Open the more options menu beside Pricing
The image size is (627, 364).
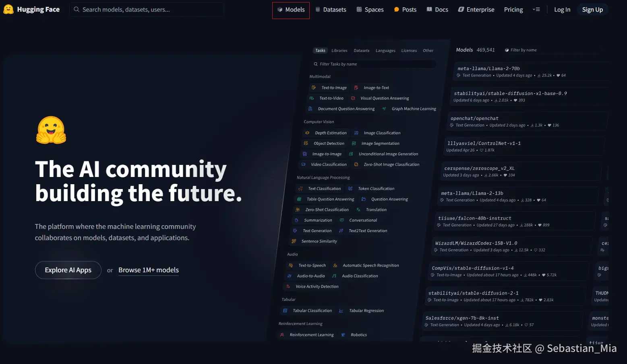click(536, 9)
